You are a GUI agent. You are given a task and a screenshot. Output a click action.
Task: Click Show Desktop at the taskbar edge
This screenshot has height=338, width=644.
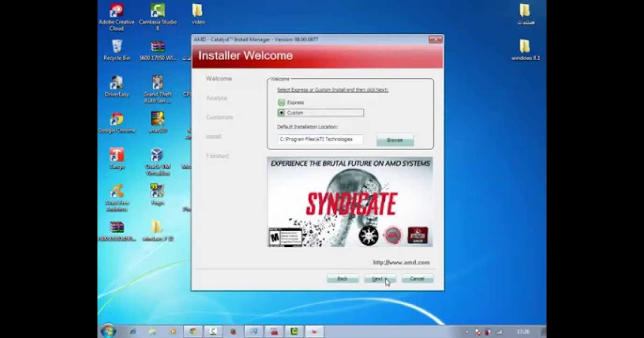tap(544, 332)
